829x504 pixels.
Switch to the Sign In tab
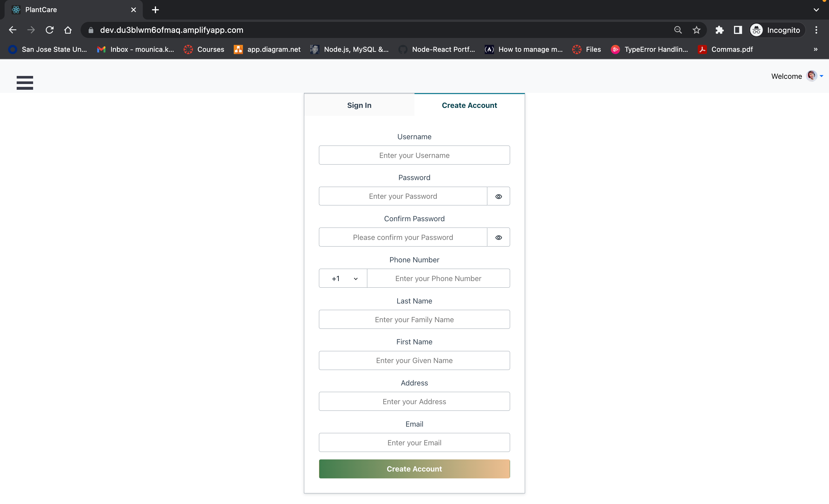click(359, 105)
